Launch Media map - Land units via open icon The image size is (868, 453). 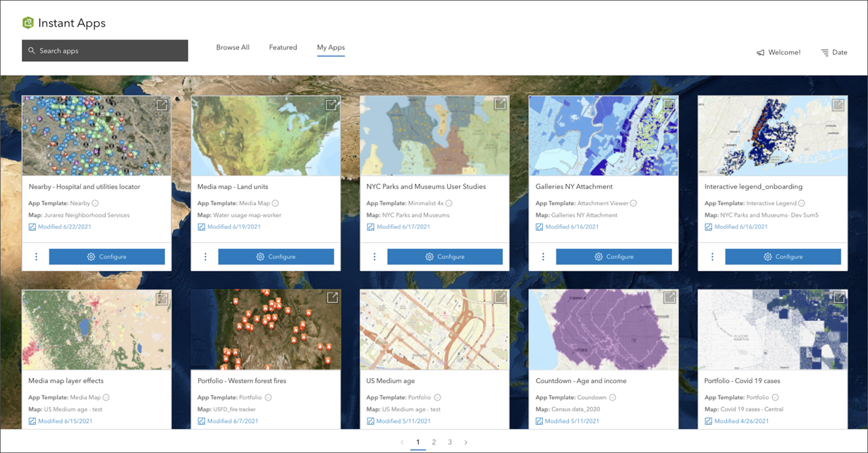tap(331, 104)
